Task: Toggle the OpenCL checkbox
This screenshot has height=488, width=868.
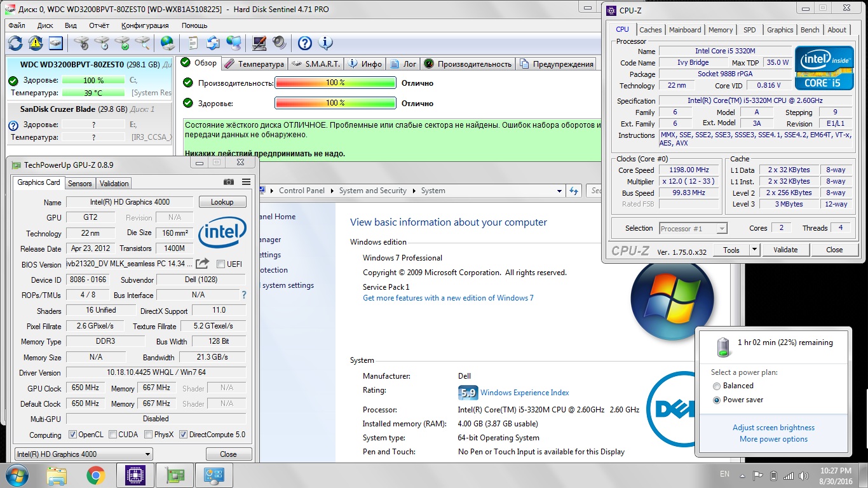Action: 72,435
